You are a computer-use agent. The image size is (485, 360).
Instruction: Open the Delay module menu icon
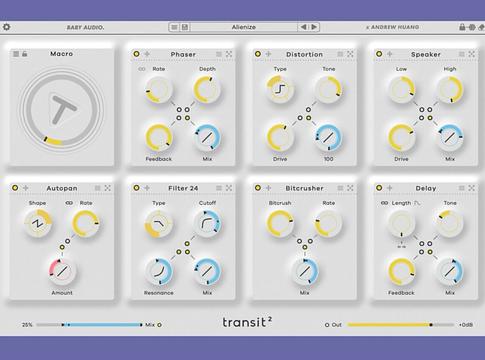[461, 188]
